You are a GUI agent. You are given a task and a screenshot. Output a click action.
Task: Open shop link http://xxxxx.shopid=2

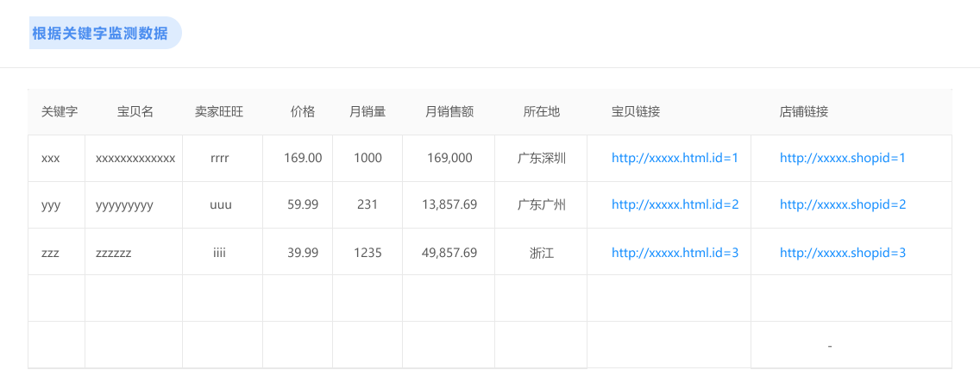coord(843,204)
